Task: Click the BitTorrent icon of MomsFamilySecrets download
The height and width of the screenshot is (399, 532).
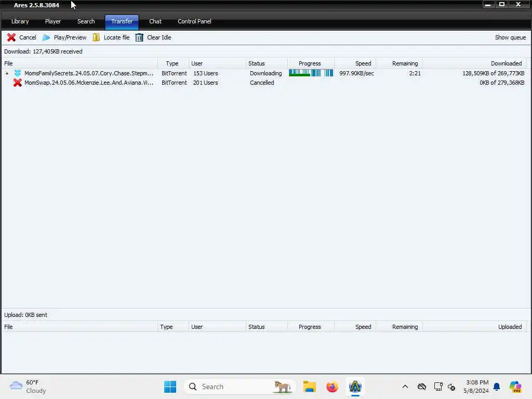Action: click(18, 73)
